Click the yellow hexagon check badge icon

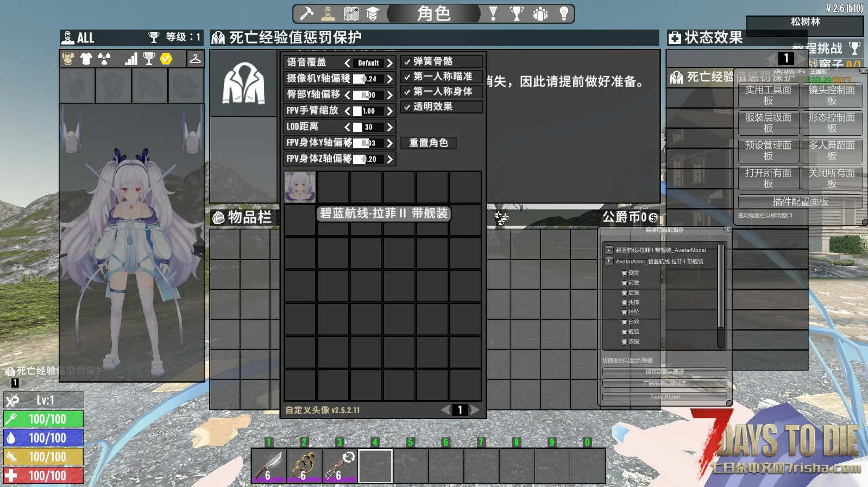(x=166, y=59)
